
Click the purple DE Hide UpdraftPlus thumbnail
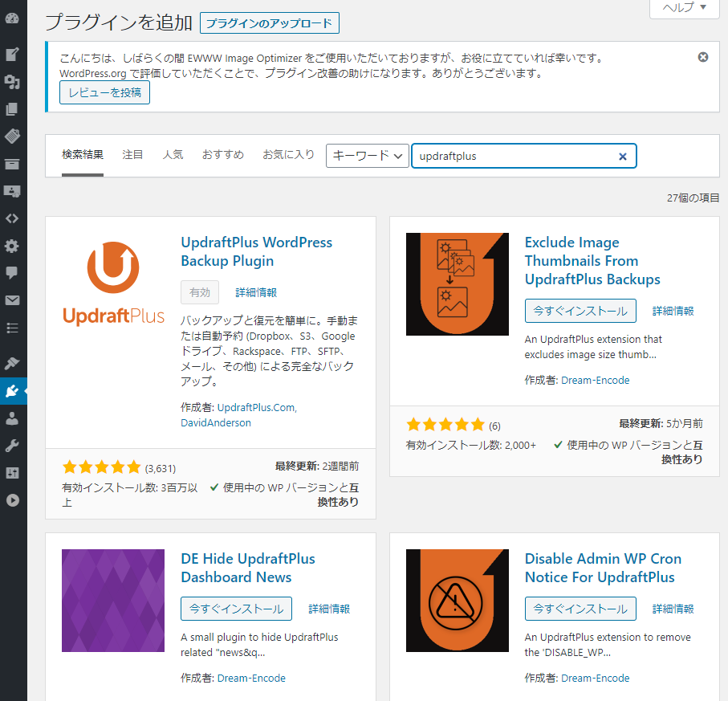pos(113,600)
